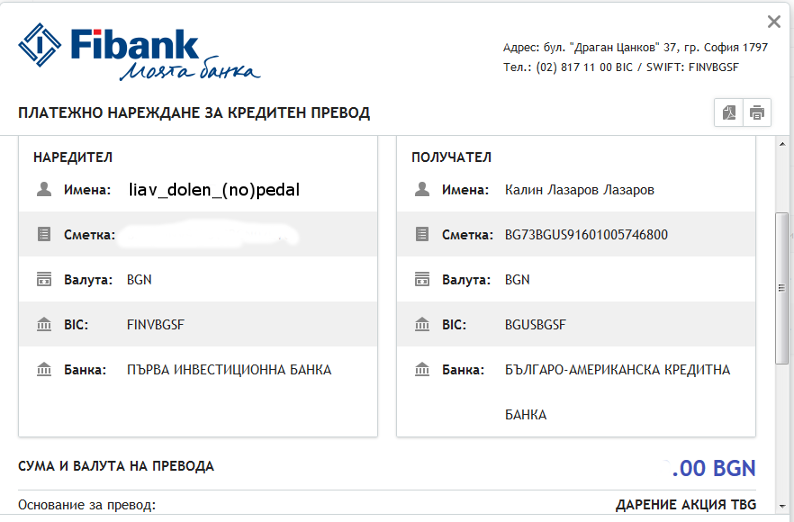
Task: Click the sender bank building icon
Action: 43,370
